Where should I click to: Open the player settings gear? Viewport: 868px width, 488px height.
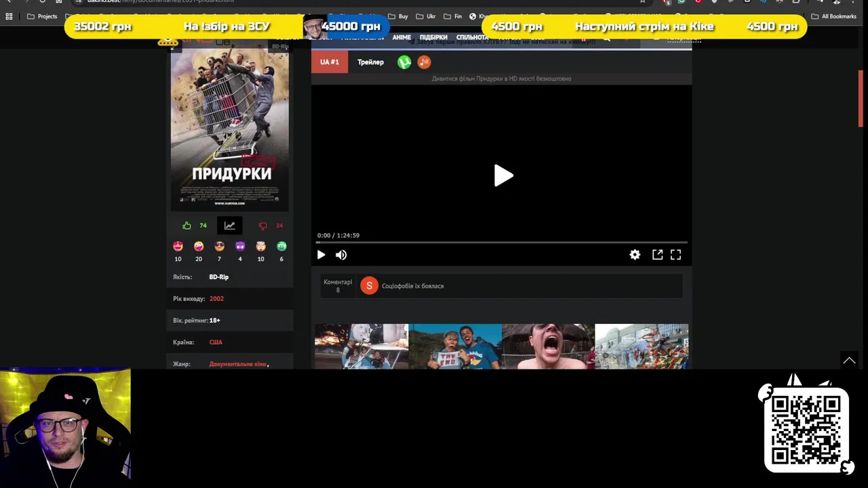click(635, 255)
